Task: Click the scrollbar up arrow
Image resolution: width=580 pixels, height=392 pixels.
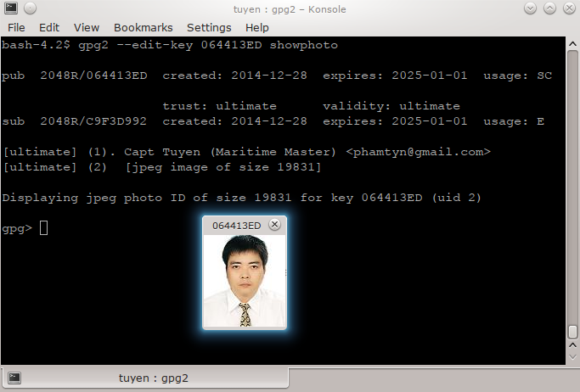Action: pos(573,43)
